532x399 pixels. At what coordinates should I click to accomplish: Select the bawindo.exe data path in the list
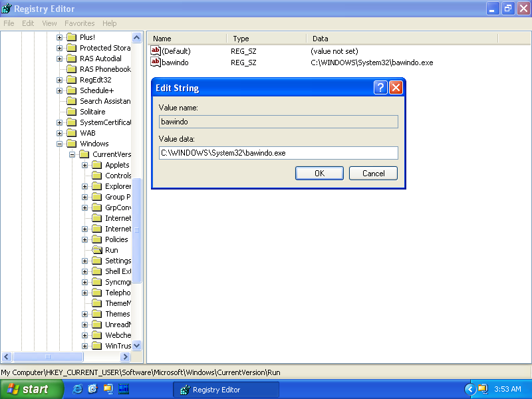point(372,63)
